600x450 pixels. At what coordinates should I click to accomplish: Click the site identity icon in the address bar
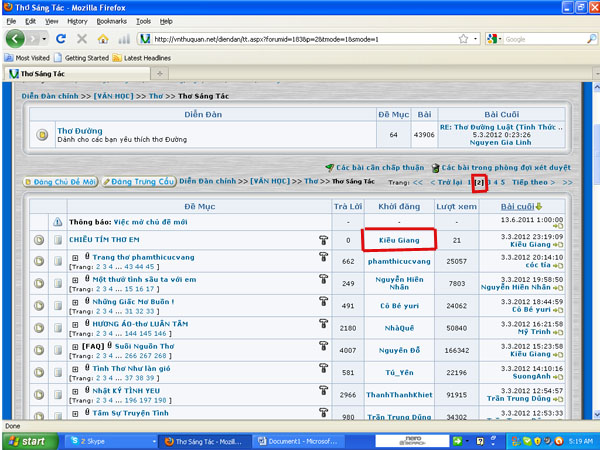click(145, 39)
